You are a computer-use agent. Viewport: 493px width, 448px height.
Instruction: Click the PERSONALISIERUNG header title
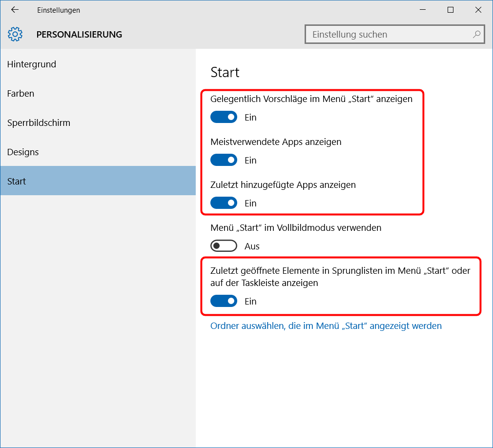tap(79, 34)
